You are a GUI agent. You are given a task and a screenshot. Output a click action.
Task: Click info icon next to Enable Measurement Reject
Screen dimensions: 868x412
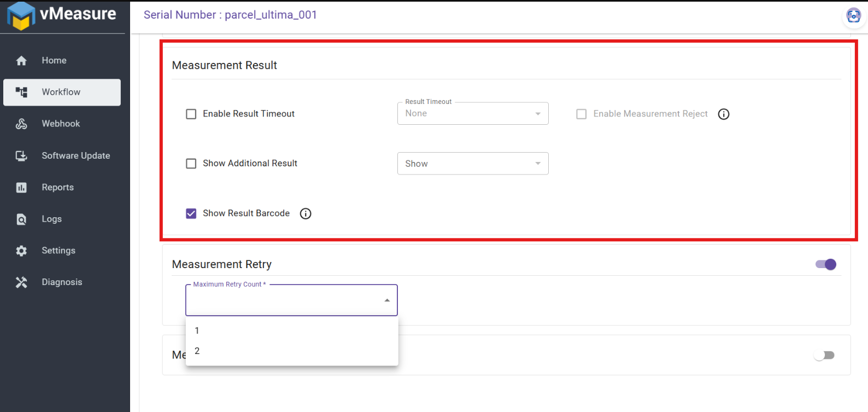[x=724, y=114]
